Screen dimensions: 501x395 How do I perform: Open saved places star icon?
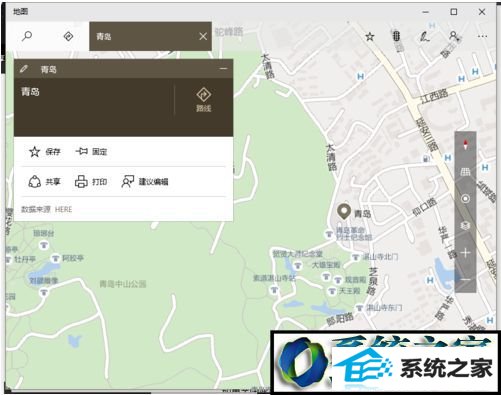click(x=370, y=36)
